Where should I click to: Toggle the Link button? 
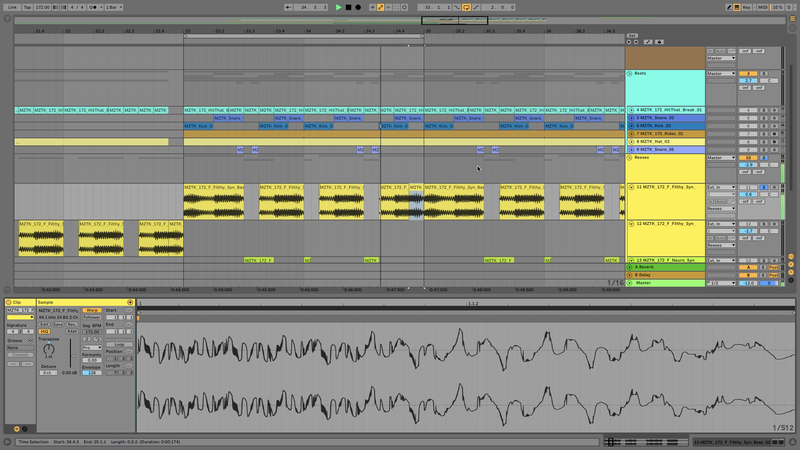click(12, 7)
